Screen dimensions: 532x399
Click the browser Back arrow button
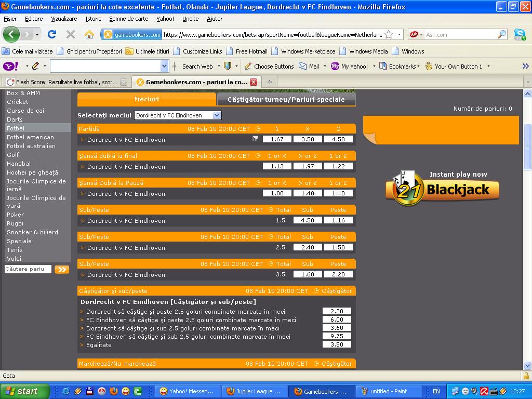11,34
